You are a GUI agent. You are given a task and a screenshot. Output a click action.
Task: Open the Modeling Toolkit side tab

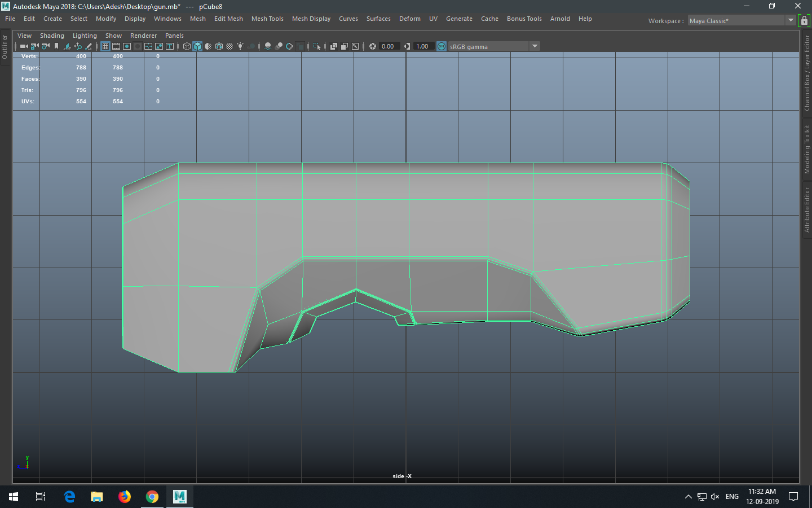tap(807, 150)
